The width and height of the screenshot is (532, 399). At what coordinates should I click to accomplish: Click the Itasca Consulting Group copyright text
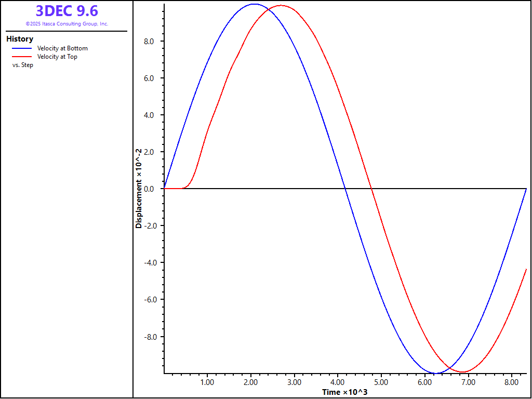[x=66, y=24]
